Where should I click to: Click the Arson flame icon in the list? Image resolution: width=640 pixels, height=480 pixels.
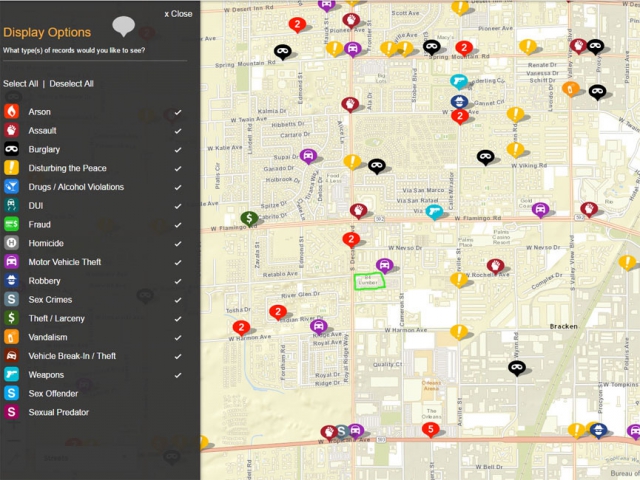(x=12, y=112)
